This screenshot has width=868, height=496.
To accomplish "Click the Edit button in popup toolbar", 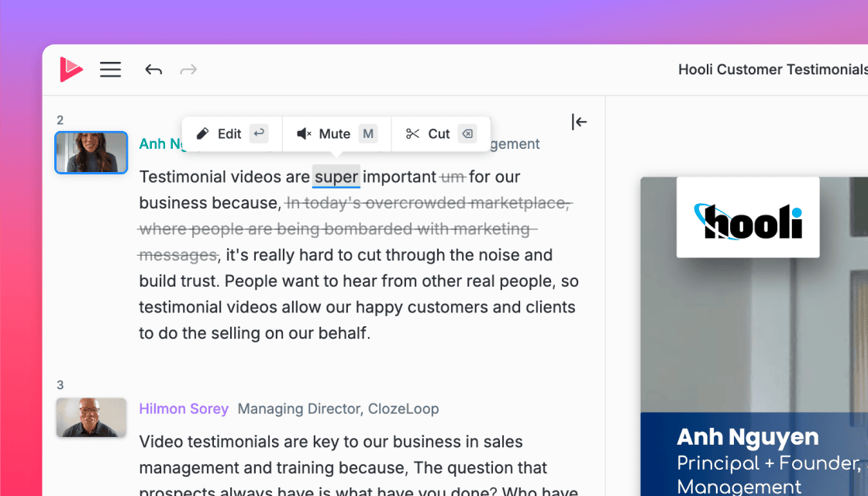I will click(232, 134).
